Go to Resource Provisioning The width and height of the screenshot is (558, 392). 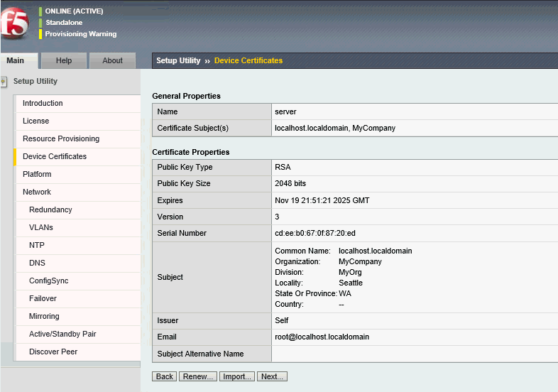(x=61, y=139)
